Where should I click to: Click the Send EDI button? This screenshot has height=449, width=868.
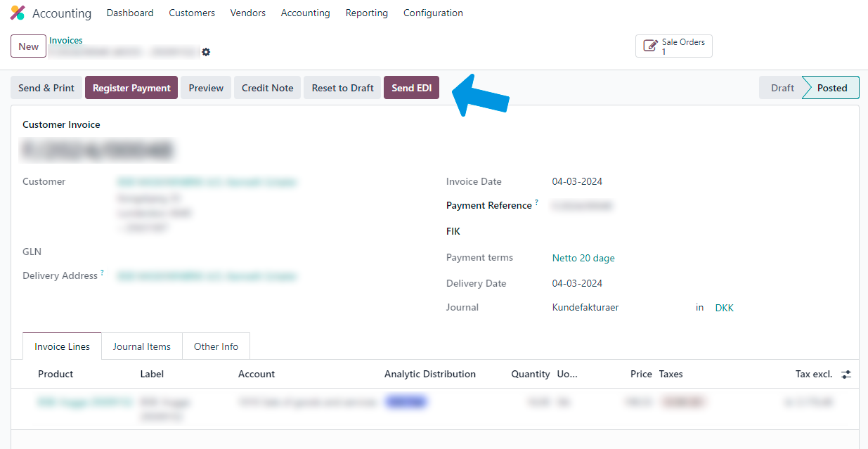[x=411, y=88]
